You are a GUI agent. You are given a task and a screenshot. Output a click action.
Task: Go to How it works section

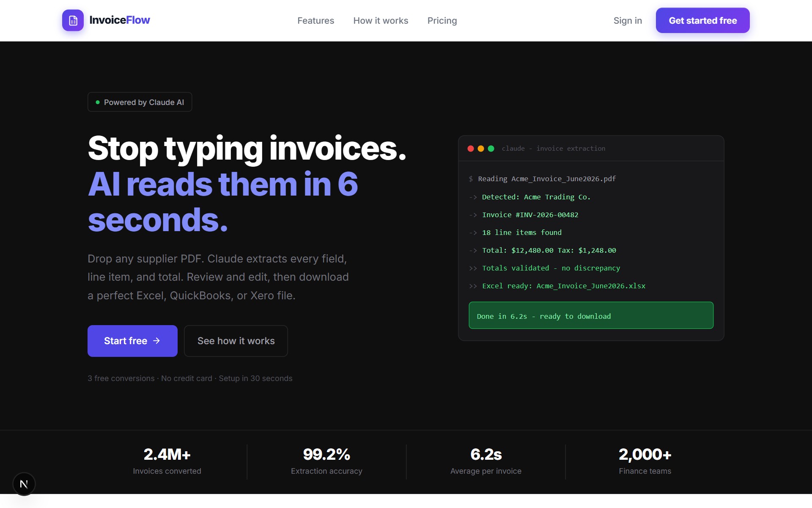[x=381, y=20]
